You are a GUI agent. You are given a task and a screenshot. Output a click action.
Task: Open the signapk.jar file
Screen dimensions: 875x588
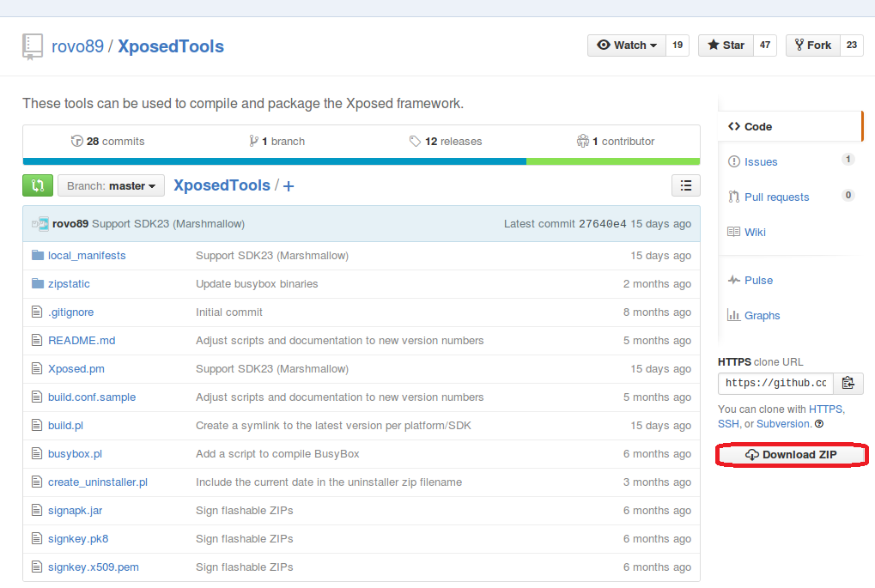pyautogui.click(x=76, y=511)
